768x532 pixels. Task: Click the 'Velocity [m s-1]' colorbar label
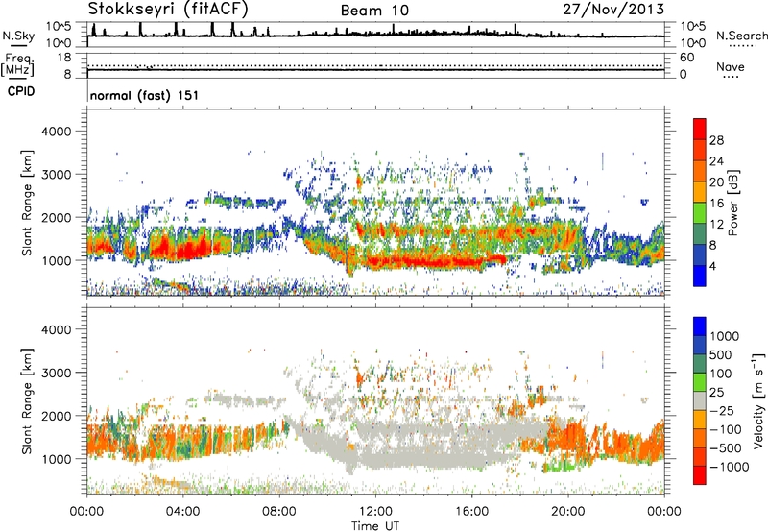(x=758, y=400)
